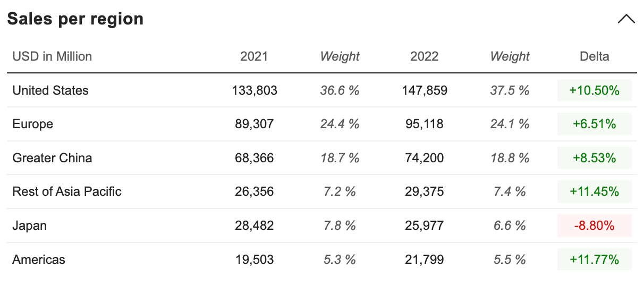Click the 2021 column header
This screenshot has width=644, height=282.
pos(254,56)
